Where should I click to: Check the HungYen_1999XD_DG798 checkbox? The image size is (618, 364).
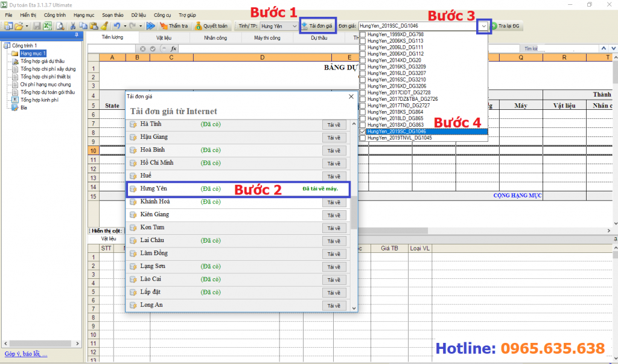362,34
